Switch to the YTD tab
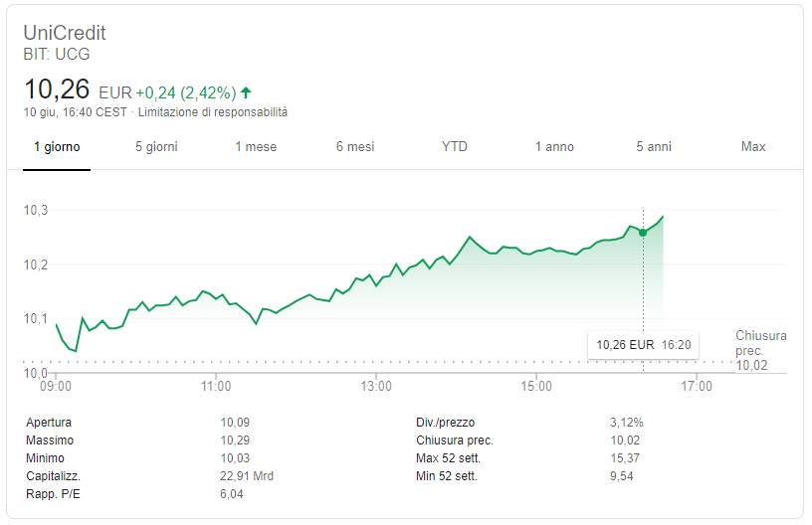 coord(455,147)
